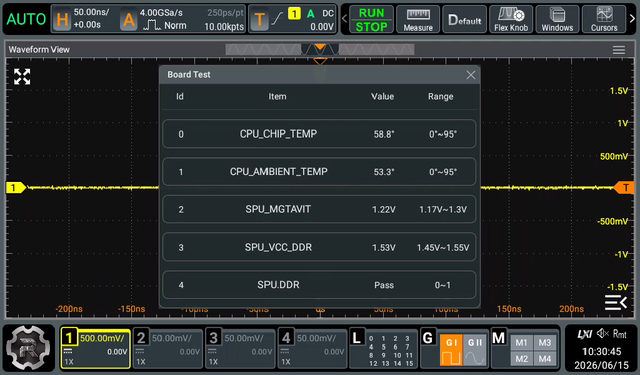The height and width of the screenshot is (375, 640).
Task: Open the logic analyzer L panel
Action: (383, 349)
